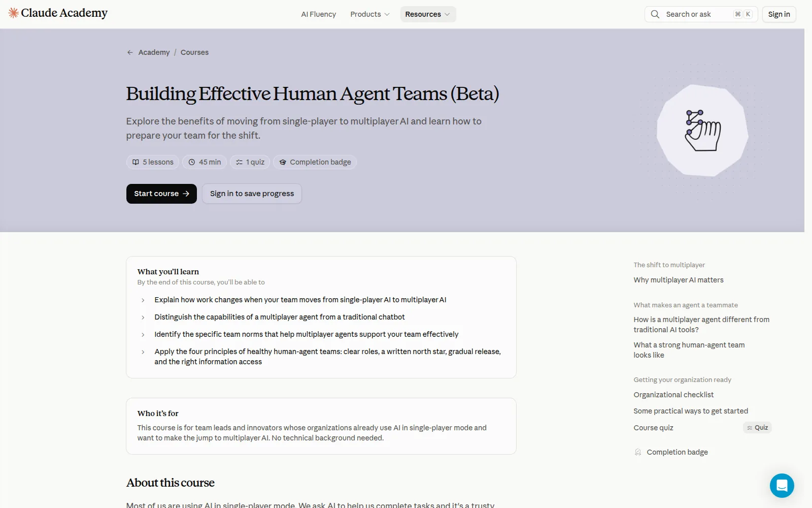The image size is (812, 508).
Task: Expand the 'Explain how work changes' objective
Action: pos(143,300)
